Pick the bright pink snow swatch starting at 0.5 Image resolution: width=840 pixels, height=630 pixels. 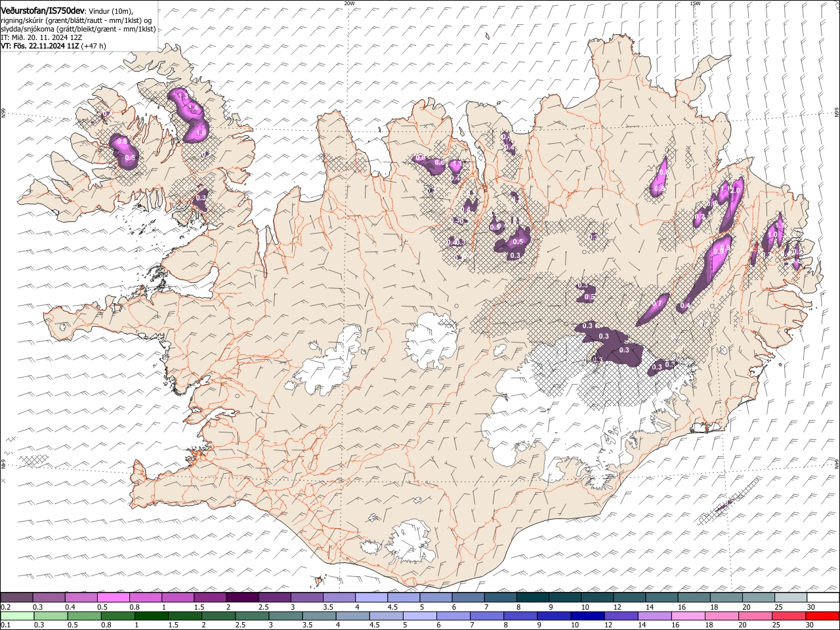(x=113, y=598)
